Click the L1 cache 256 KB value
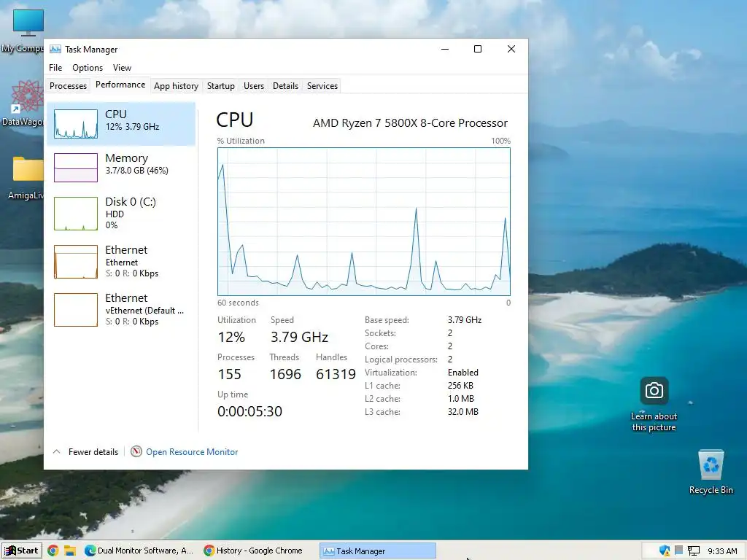The width and height of the screenshot is (747, 560). pyautogui.click(x=460, y=386)
